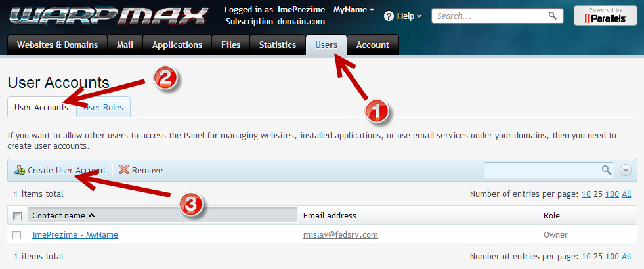Image resolution: width=644 pixels, height=269 pixels.
Task: Switch to the User Roles tab
Action: pyautogui.click(x=105, y=107)
